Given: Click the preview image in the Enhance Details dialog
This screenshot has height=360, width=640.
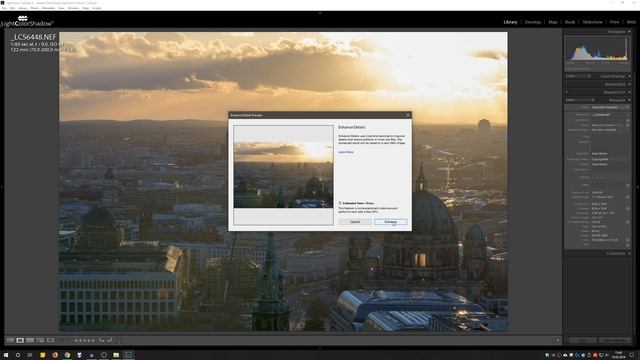Looking at the screenshot, I should [x=283, y=175].
